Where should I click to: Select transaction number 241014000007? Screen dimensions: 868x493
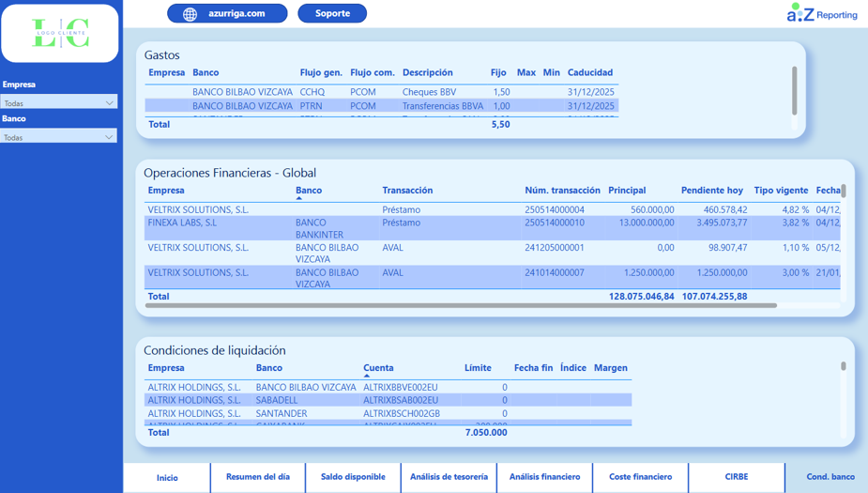(555, 272)
